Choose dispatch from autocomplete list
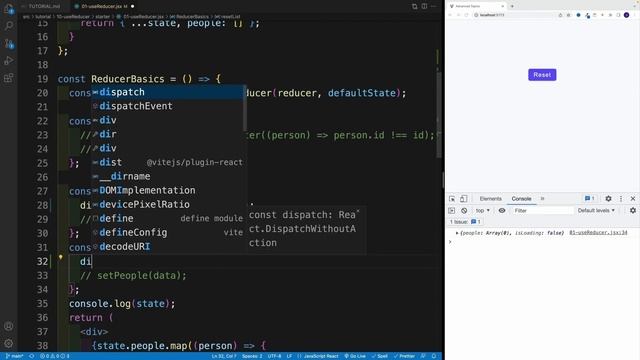This screenshot has height=360, width=640. [167, 92]
